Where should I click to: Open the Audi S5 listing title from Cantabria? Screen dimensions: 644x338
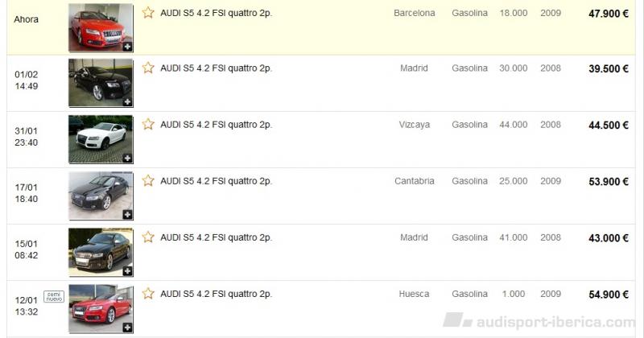click(216, 181)
